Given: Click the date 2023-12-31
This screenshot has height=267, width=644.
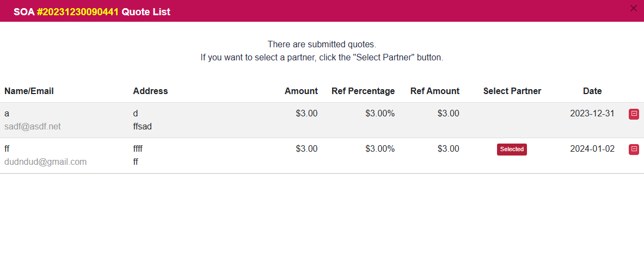Looking at the screenshot, I should tap(592, 114).
